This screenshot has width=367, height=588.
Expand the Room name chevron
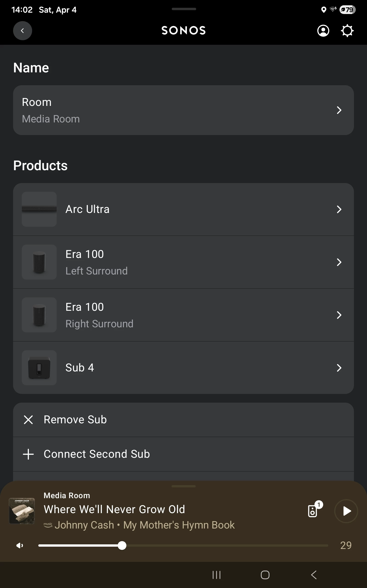click(x=339, y=110)
